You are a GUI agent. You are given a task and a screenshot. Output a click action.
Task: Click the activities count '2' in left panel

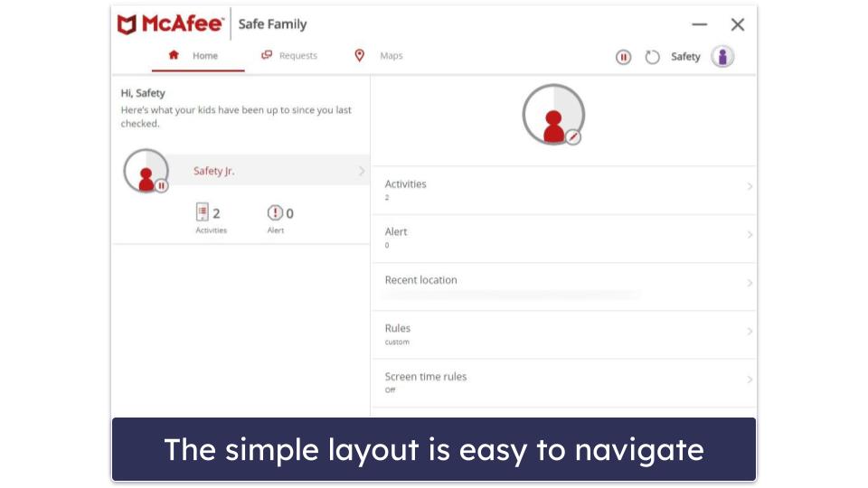(216, 213)
